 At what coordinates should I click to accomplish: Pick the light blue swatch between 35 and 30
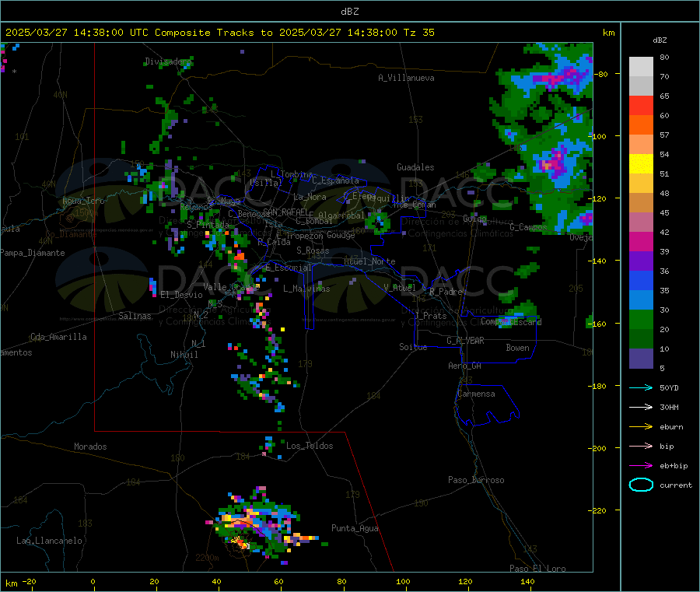(641, 300)
